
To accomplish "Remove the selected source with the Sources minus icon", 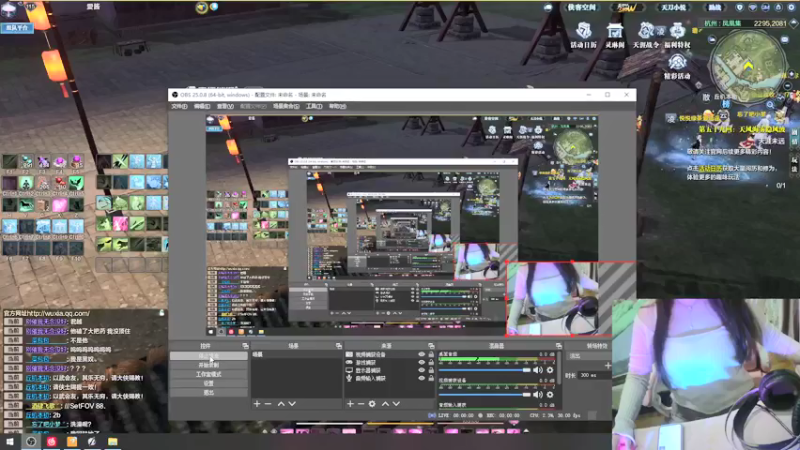I will point(361,404).
